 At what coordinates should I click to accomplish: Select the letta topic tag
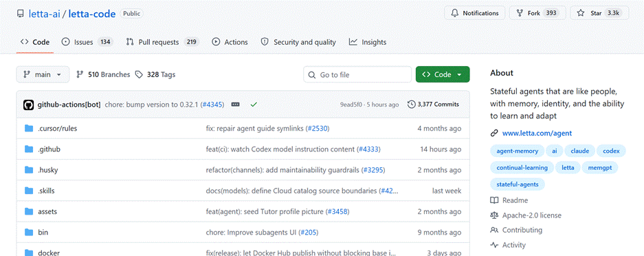click(x=568, y=168)
